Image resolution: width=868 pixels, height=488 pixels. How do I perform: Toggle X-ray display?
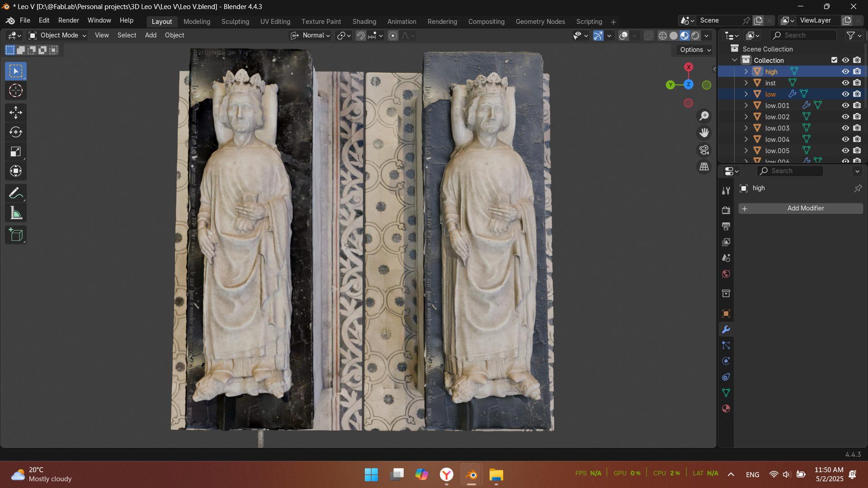648,36
